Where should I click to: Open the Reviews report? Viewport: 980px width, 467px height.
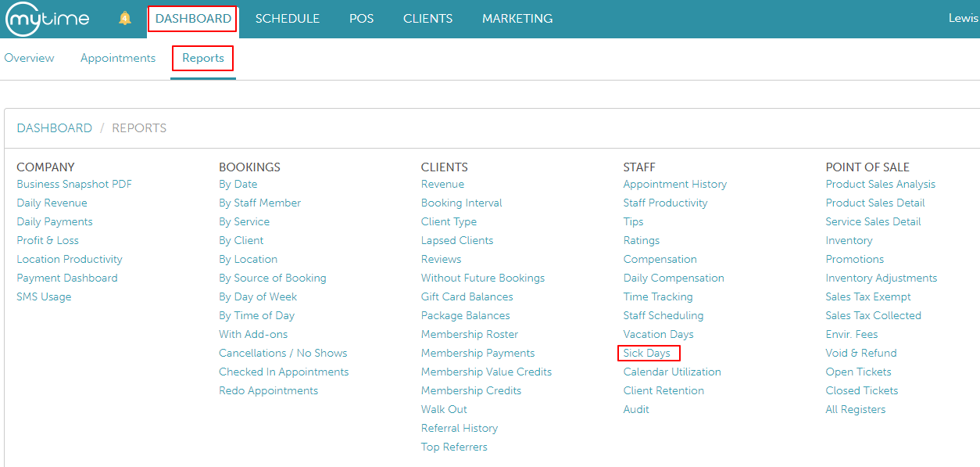coord(441,260)
